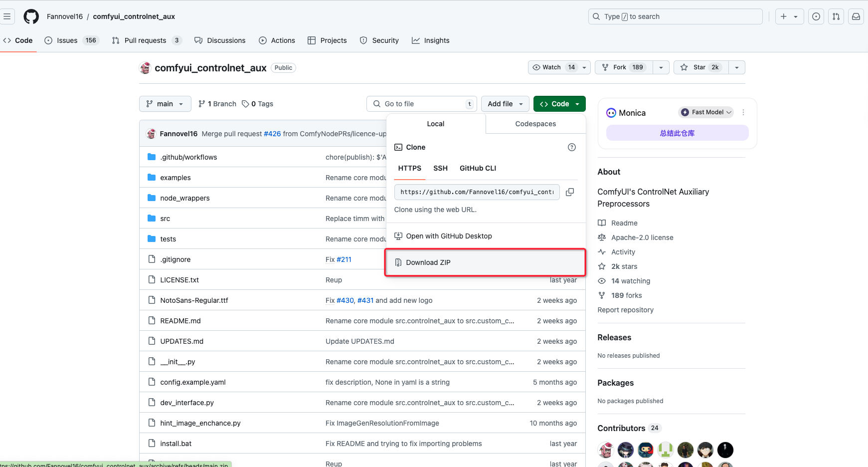Image resolution: width=868 pixels, height=467 pixels.
Task: Select the GitHub CLI clone option
Action: point(478,169)
